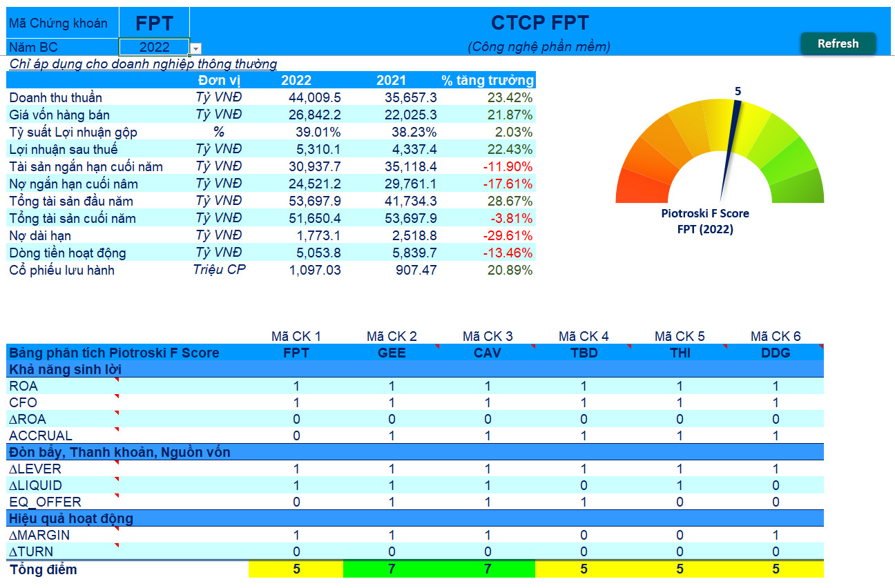The width and height of the screenshot is (895, 588).
Task: Select the CFO row label
Action: [x=23, y=403]
